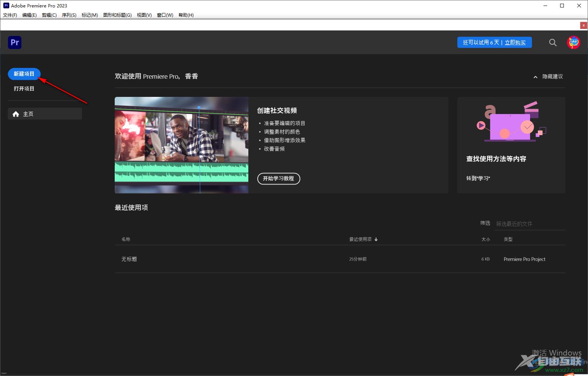Follow the 转到"学习" link
The width and height of the screenshot is (588, 376).
478,178
